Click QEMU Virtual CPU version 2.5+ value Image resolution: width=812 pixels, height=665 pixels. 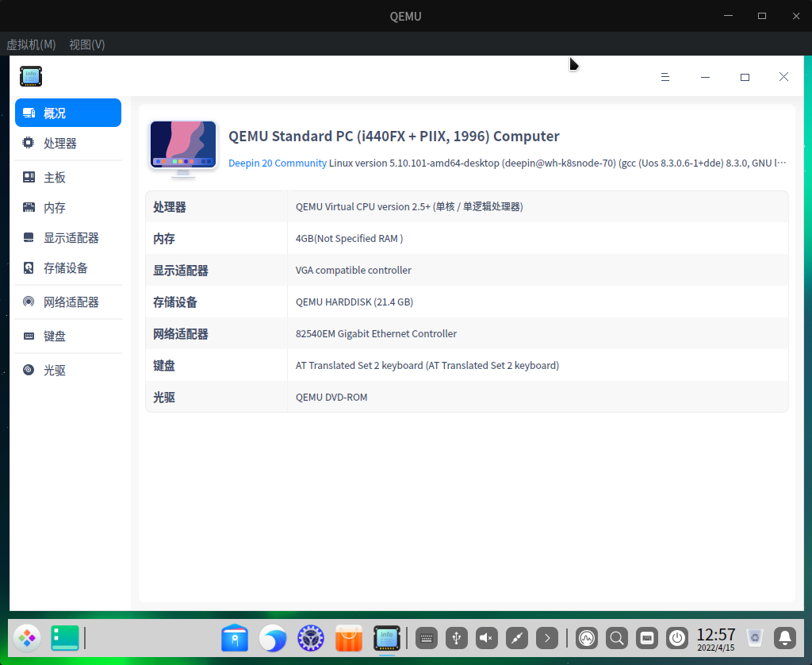pos(409,207)
